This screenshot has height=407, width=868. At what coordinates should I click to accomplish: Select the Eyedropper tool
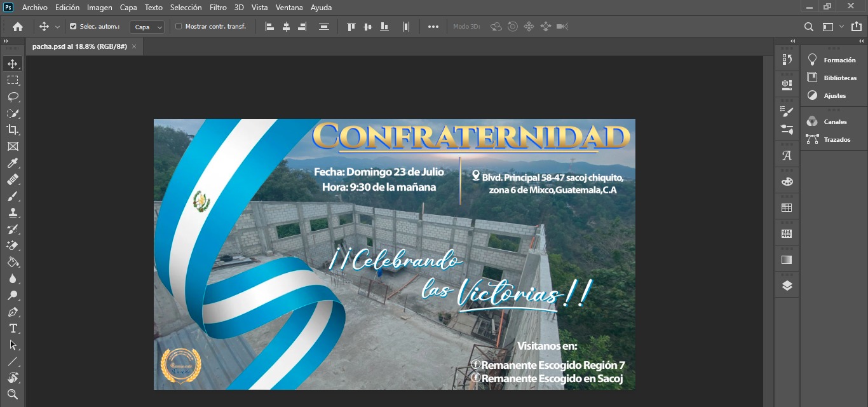(x=13, y=163)
